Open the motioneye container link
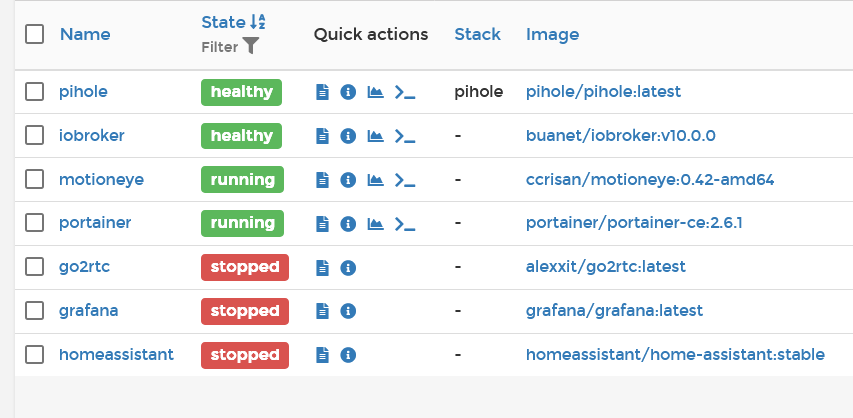 click(x=101, y=180)
